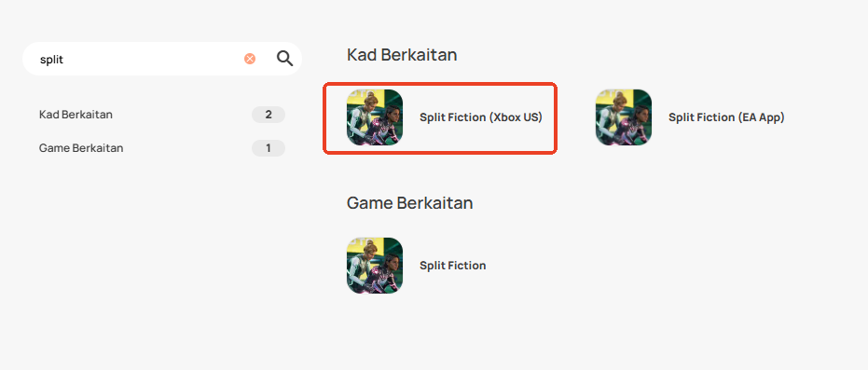Pick the only result under Game Berkaitan

(x=416, y=266)
